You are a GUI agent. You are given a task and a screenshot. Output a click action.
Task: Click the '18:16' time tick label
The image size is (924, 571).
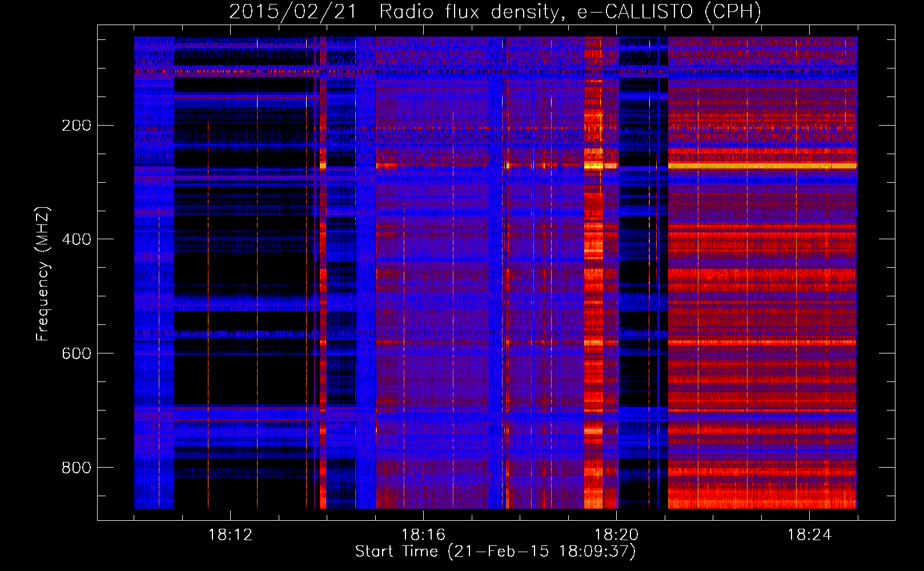point(423,535)
